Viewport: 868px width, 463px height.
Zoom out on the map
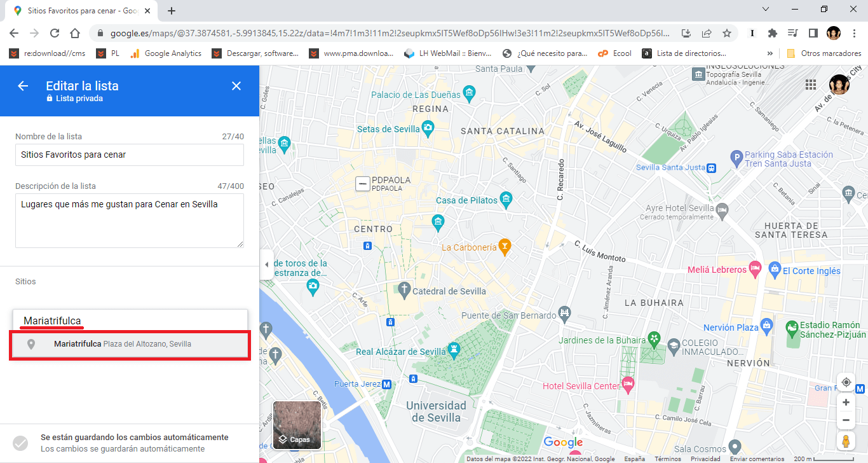846,420
